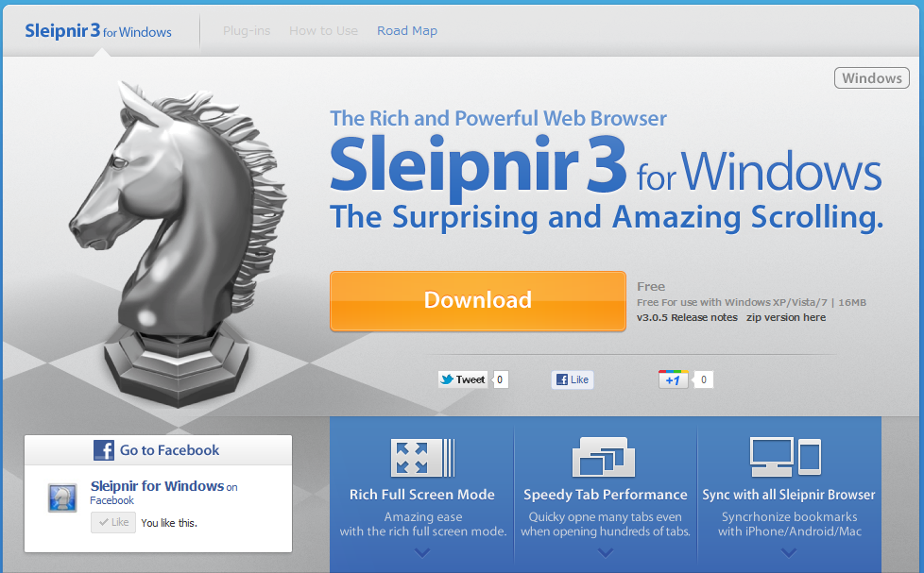Open the zip version here link
924x573 pixels.
(786, 317)
